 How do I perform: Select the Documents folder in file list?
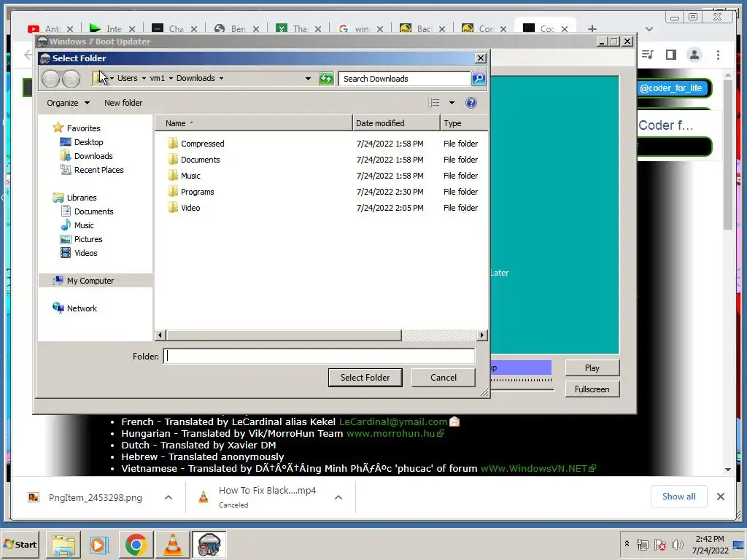point(322,160)
